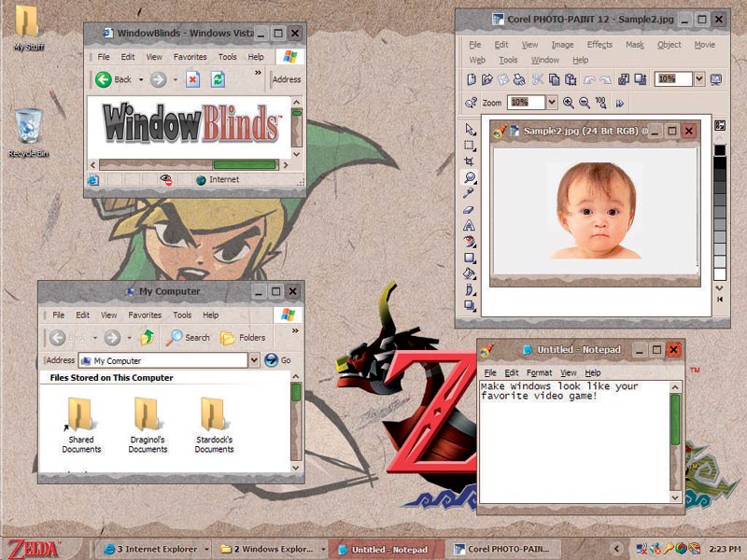Viewport: 747px width, 560px height.
Task: Select the Rectangle shape tool in Corel toolbox
Action: (470, 258)
